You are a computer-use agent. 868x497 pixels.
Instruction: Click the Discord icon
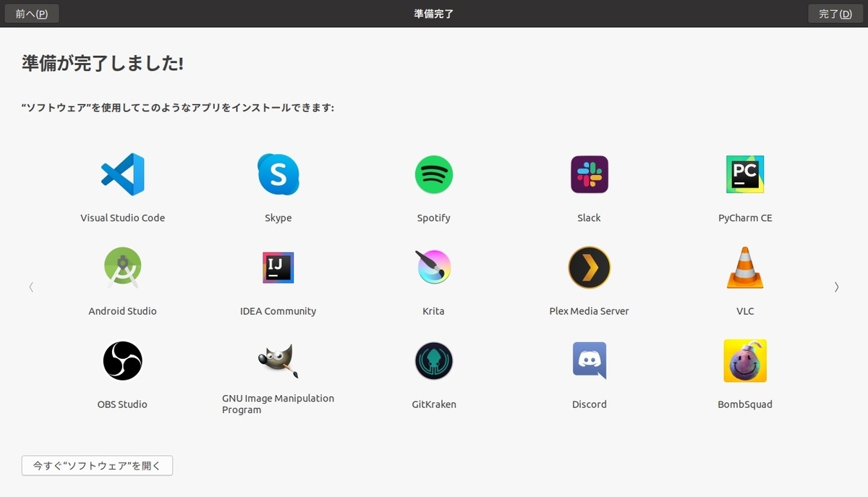coord(589,360)
